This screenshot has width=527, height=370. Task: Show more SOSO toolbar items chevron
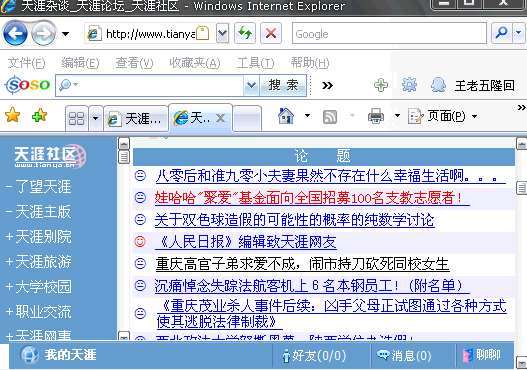327,85
